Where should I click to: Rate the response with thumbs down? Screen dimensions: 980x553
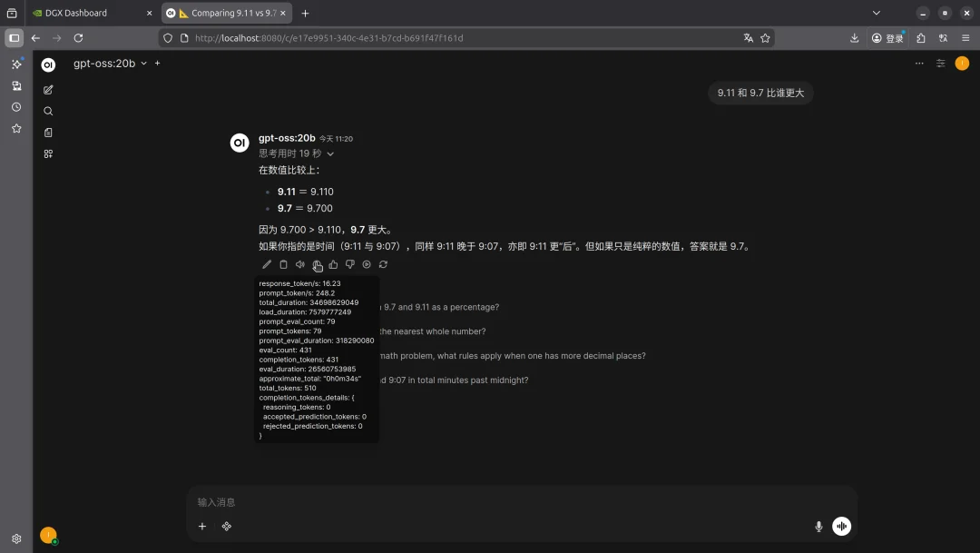[349, 264]
